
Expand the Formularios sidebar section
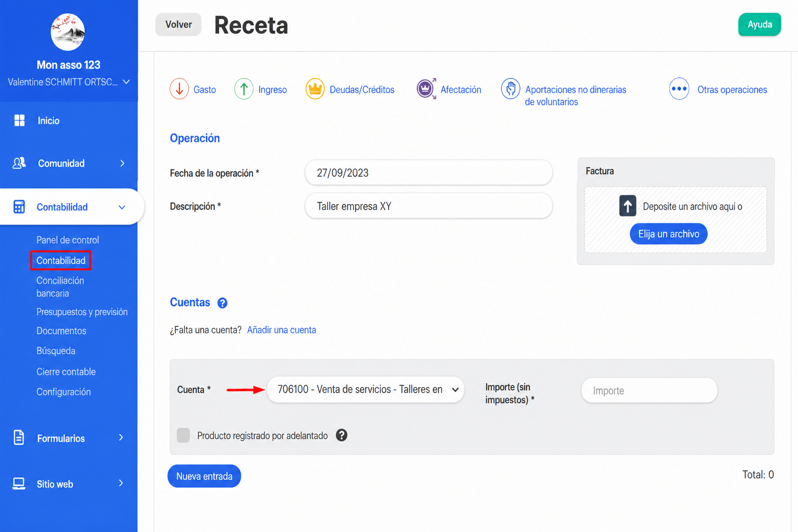pyautogui.click(x=69, y=438)
